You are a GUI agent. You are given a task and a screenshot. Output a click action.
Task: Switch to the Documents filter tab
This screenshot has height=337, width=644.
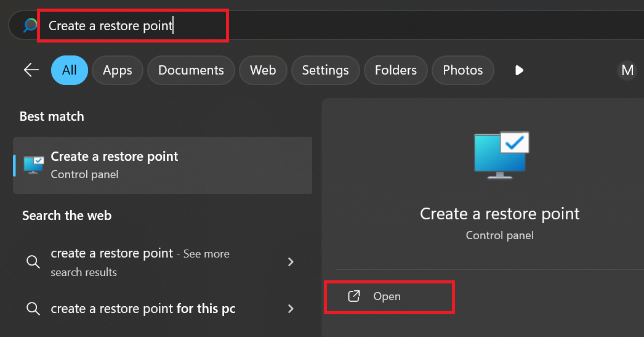191,70
